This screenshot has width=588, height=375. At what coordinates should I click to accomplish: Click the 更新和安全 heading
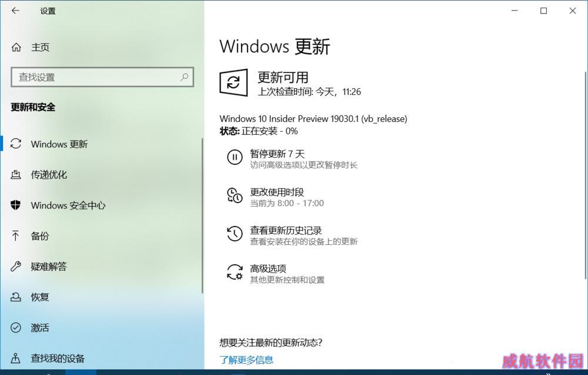click(x=33, y=107)
